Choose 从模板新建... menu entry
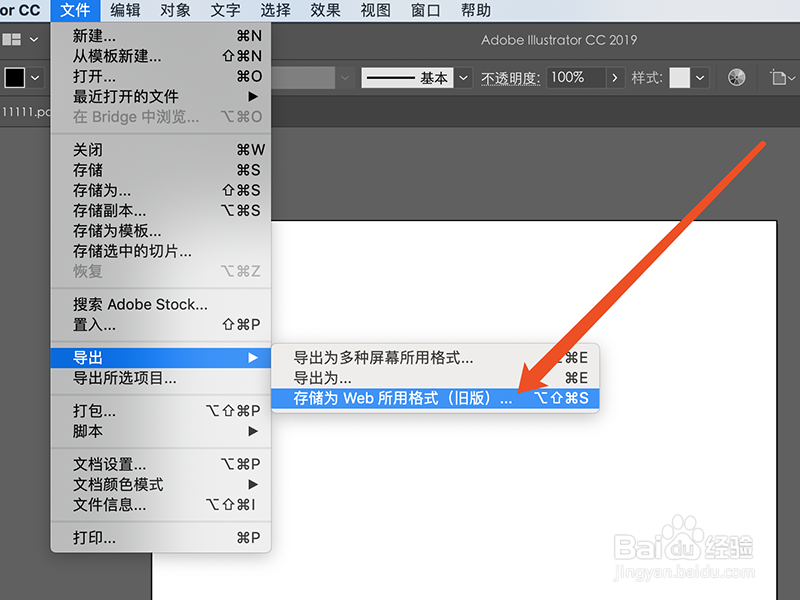This screenshot has height=600, width=800. pos(161,56)
